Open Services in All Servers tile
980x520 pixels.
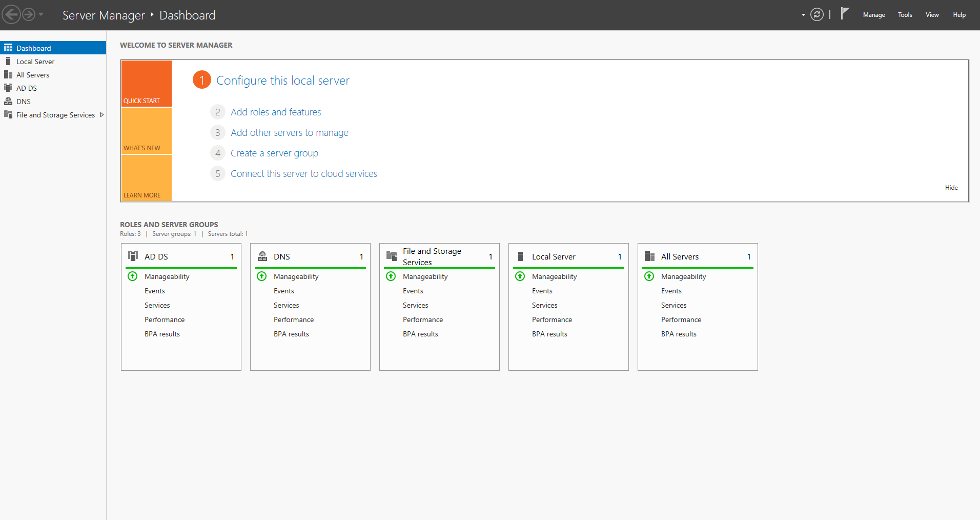[674, 305]
